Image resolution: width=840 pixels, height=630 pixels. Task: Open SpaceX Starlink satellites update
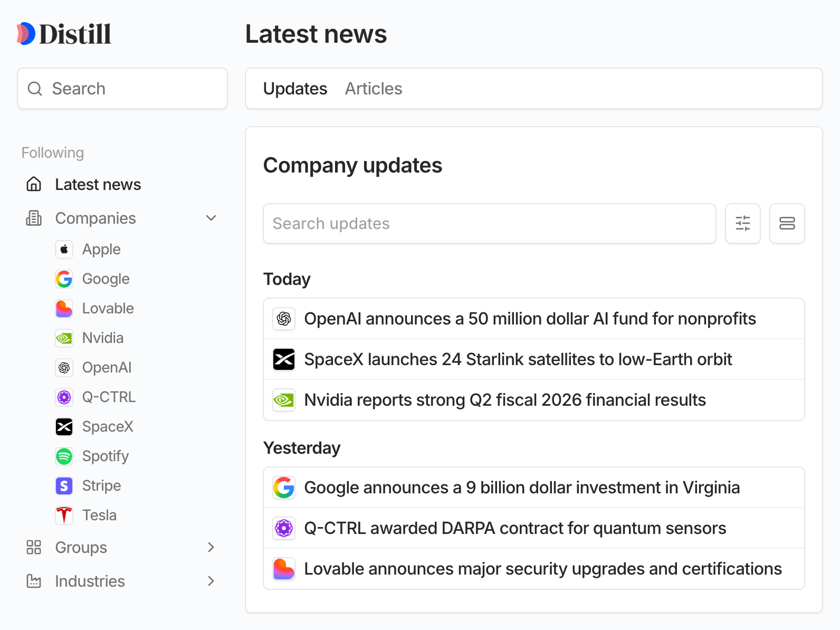click(518, 359)
